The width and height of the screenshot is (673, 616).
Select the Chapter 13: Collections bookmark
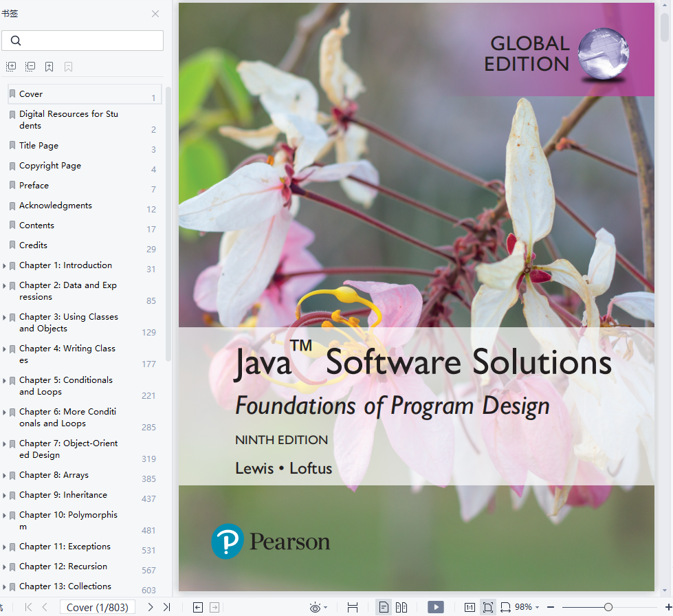coord(85,586)
